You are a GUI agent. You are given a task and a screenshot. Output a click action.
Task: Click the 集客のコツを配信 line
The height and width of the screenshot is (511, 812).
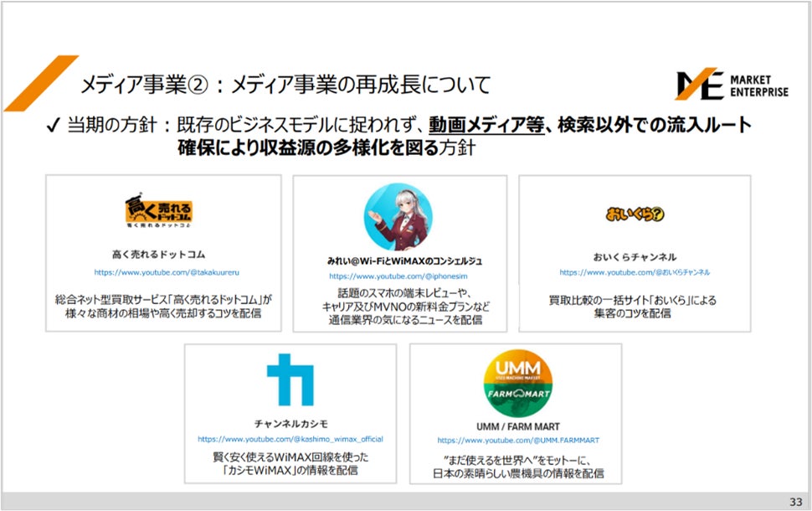coord(632,313)
